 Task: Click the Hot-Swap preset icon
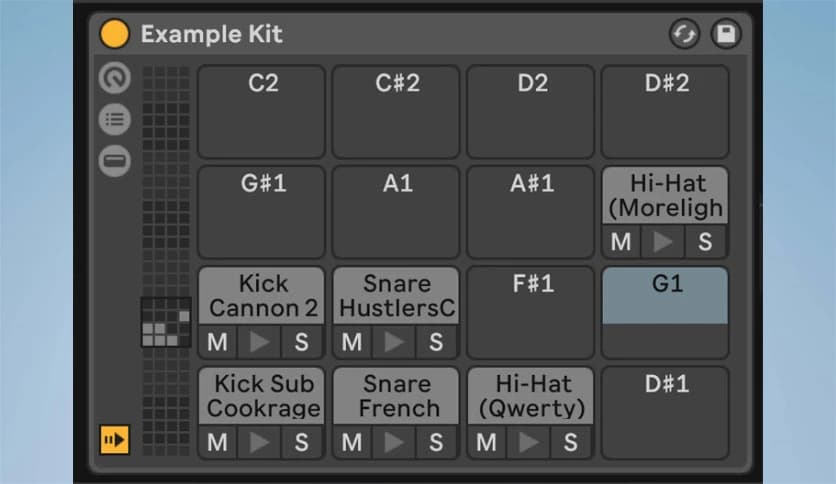pos(684,34)
